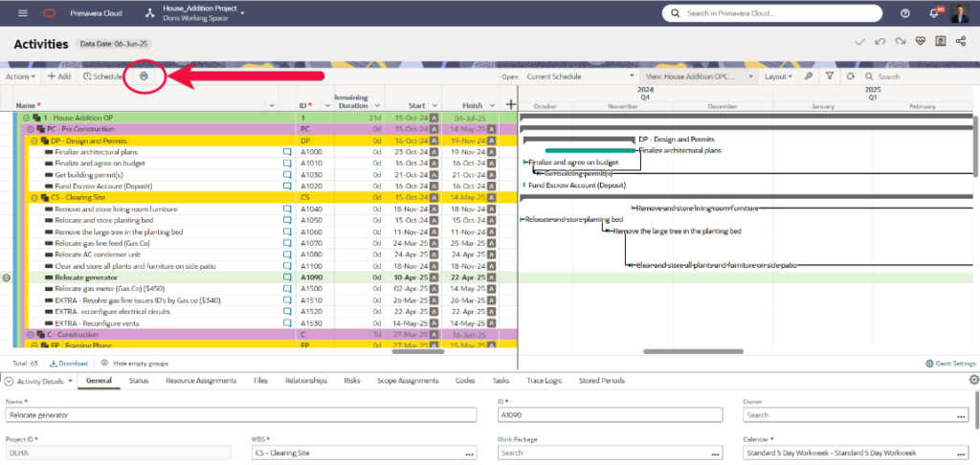980x465 pixels.
Task: Click the share icon in the header
Action: [x=960, y=43]
